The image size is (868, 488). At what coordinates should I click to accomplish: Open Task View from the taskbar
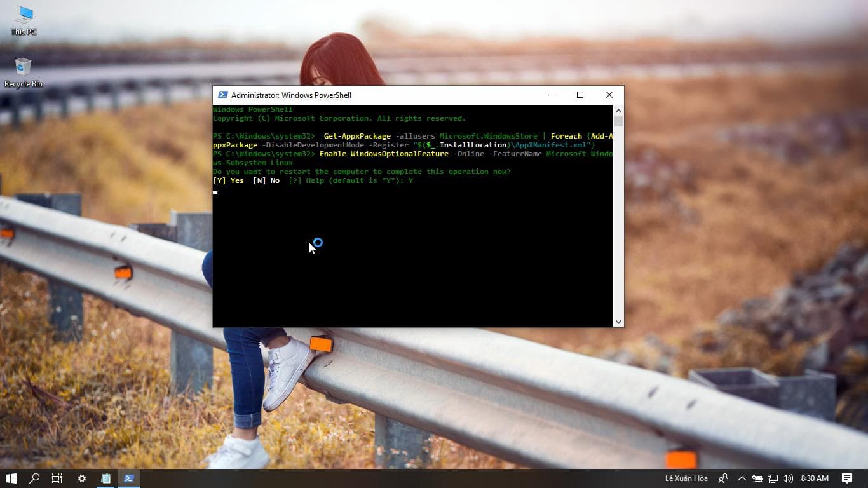click(57, 478)
